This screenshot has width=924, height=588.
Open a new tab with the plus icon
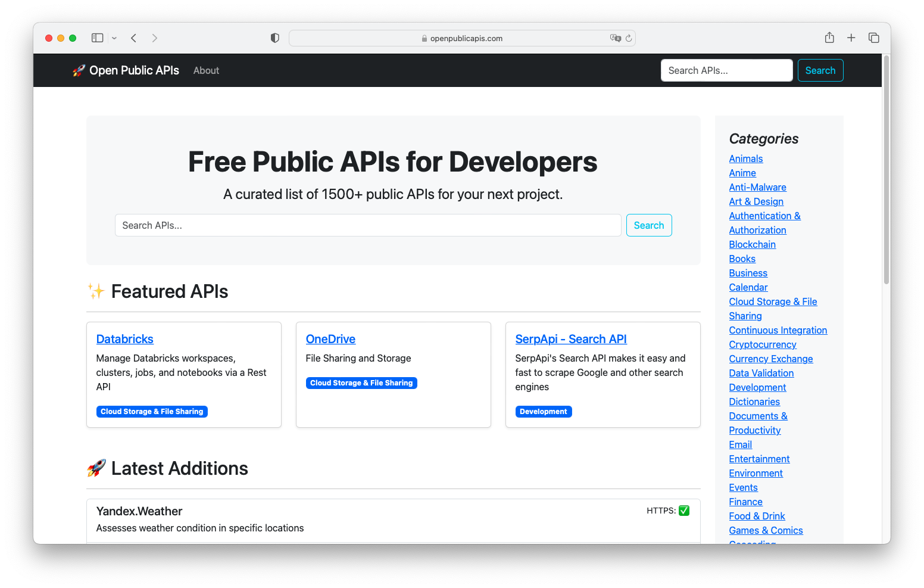851,38
